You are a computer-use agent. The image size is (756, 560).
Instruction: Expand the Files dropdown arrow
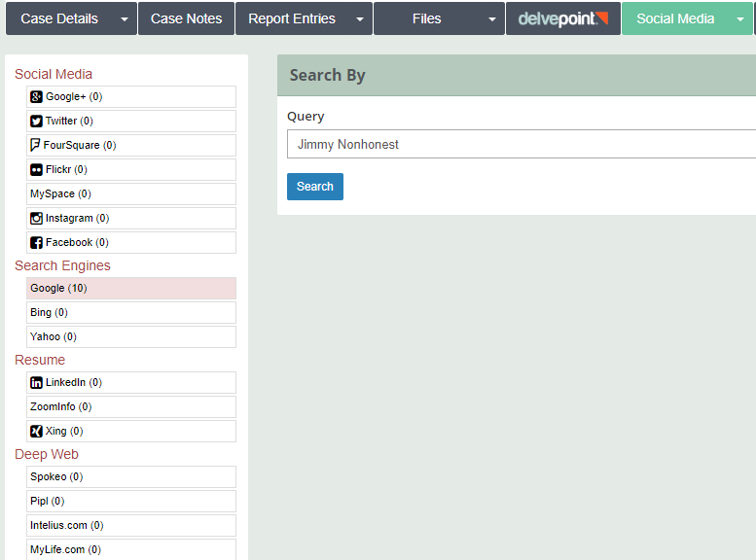[x=491, y=19]
